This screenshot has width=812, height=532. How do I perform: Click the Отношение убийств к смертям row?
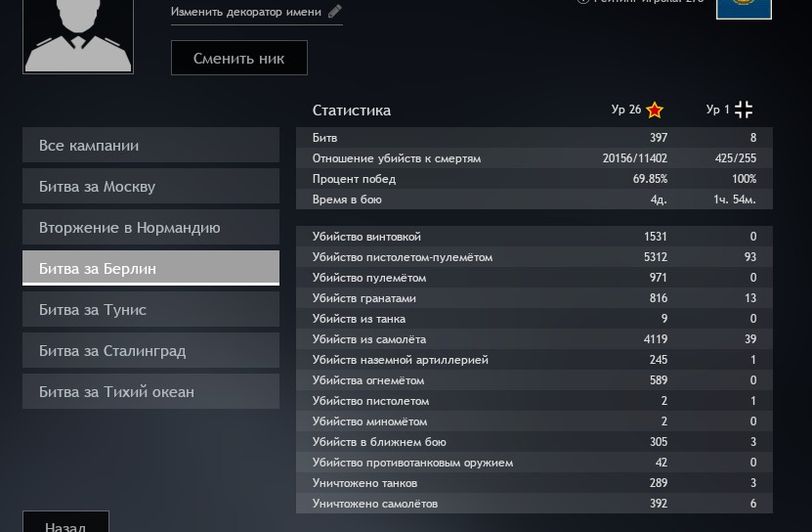(534, 158)
